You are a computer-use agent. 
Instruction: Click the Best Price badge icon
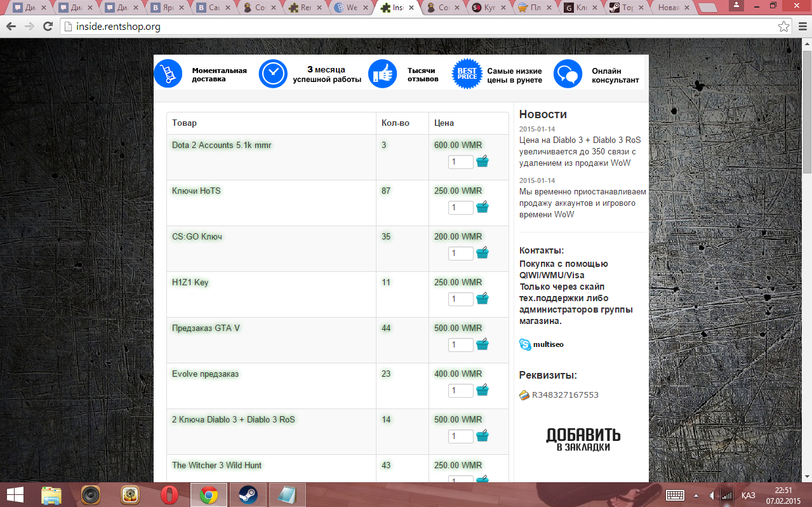pyautogui.click(x=467, y=74)
